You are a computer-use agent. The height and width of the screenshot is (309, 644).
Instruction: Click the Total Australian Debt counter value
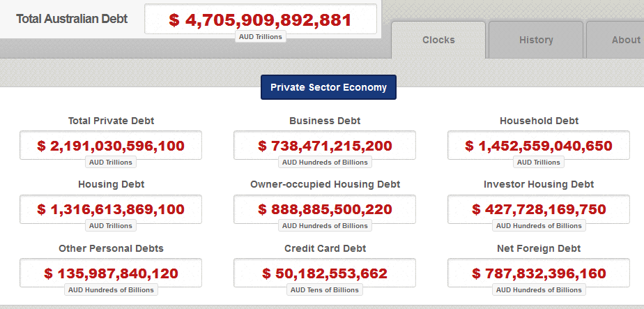260,20
